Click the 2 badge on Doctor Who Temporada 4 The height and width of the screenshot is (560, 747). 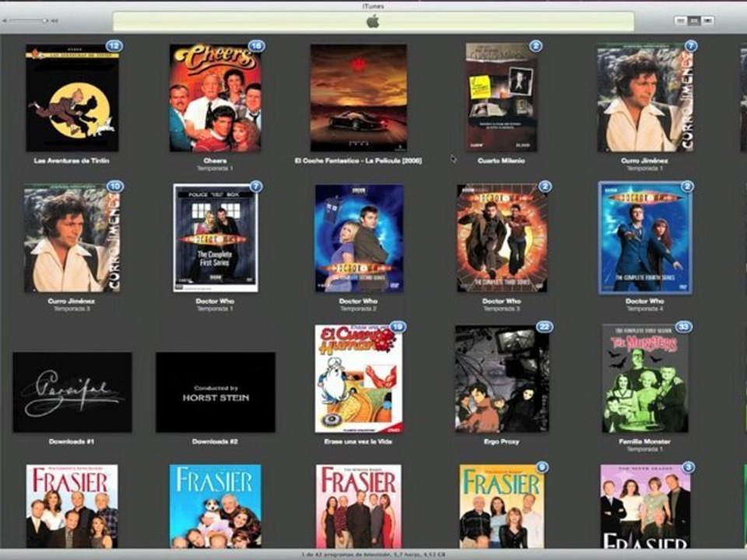[687, 186]
